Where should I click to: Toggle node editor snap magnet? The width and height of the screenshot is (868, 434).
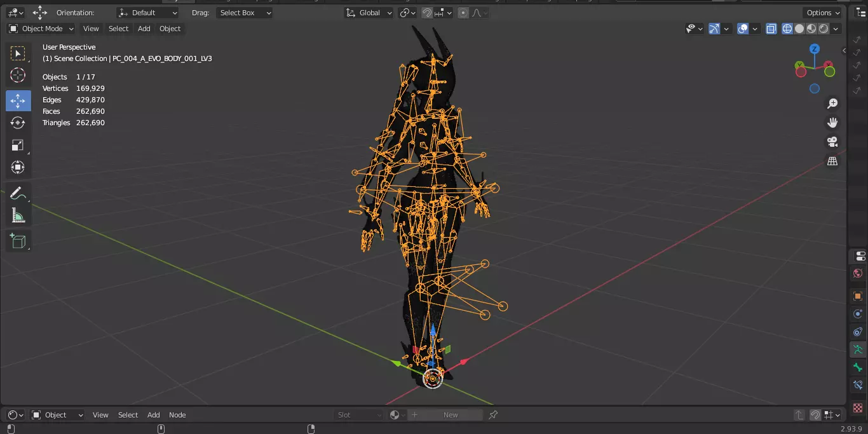[815, 415]
